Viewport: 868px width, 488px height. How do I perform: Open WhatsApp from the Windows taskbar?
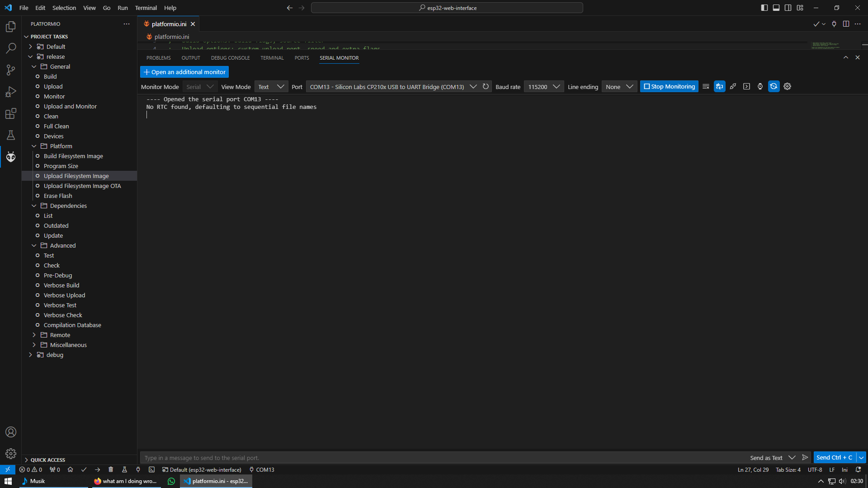(171, 481)
